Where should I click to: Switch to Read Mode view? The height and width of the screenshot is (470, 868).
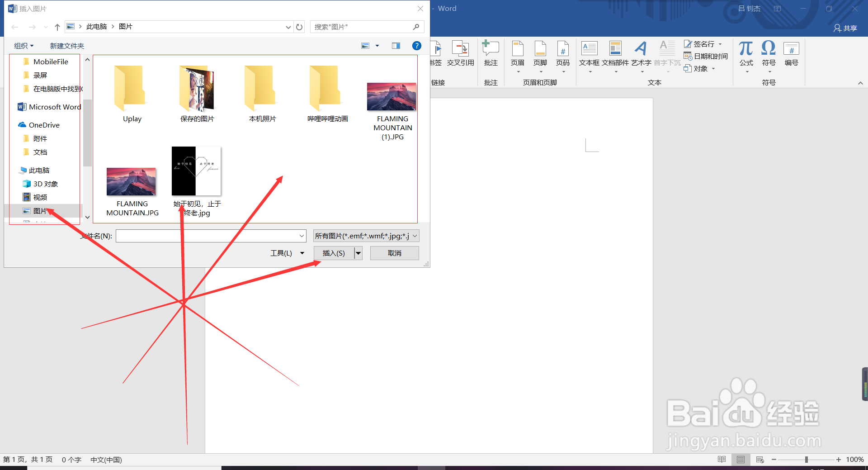coord(722,460)
